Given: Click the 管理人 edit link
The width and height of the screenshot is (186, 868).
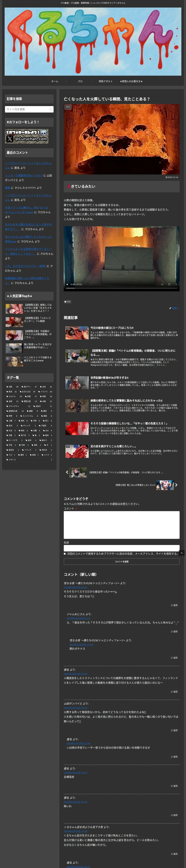Looking at the screenshot, I should (175, 308).
